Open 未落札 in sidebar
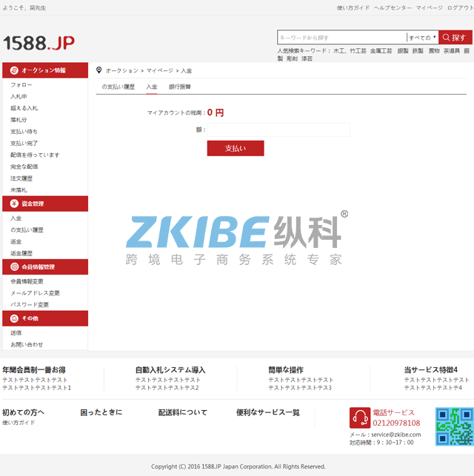 click(19, 190)
